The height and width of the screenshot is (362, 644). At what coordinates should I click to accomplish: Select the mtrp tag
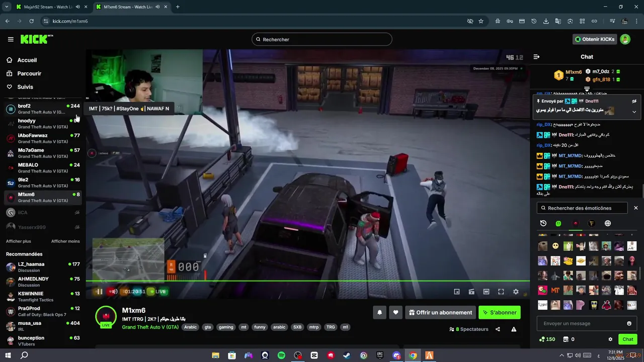[x=314, y=327]
